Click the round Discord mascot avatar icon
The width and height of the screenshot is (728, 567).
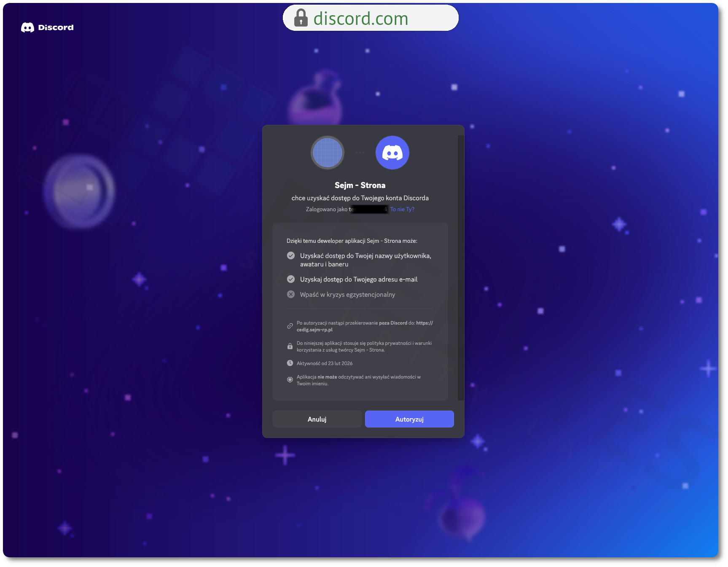click(x=392, y=153)
